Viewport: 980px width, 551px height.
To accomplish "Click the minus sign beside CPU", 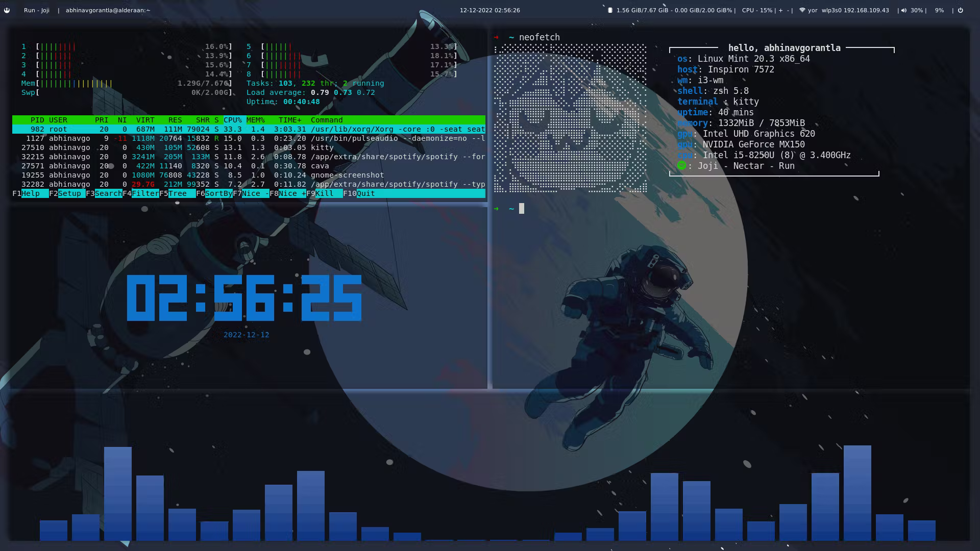I will pos(788,10).
